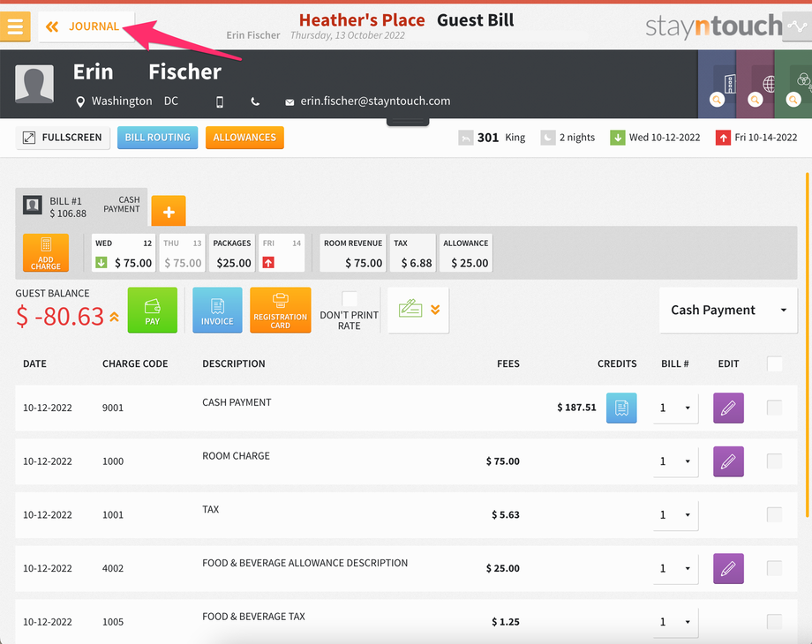
Task: Open the group card tab
Action: pos(793,84)
